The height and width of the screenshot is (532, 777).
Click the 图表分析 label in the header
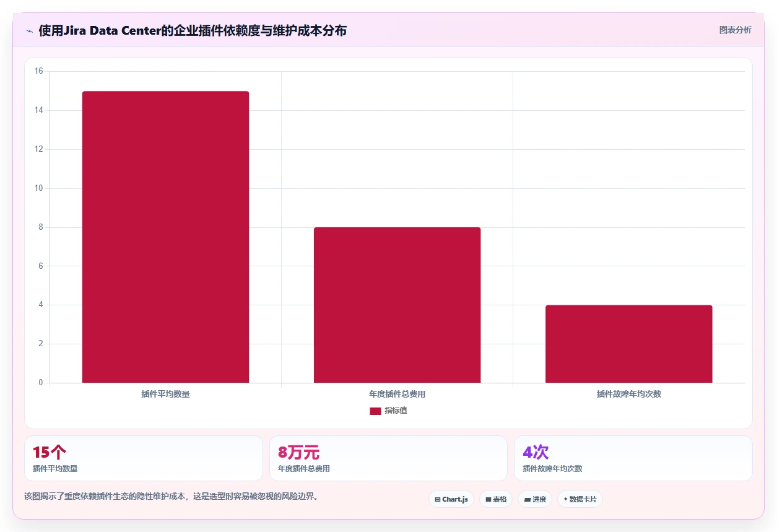(x=735, y=30)
